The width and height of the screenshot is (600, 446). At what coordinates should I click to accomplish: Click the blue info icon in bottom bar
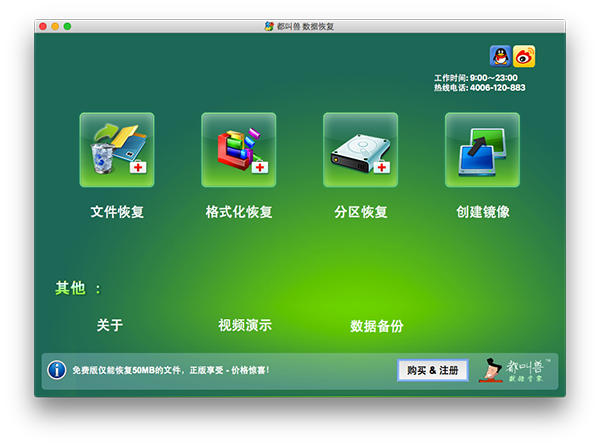(x=57, y=370)
